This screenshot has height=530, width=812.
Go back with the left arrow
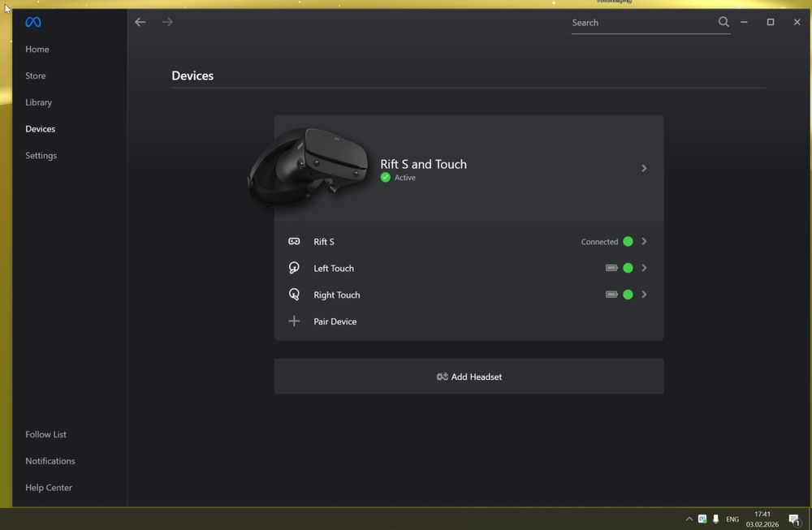tap(140, 22)
